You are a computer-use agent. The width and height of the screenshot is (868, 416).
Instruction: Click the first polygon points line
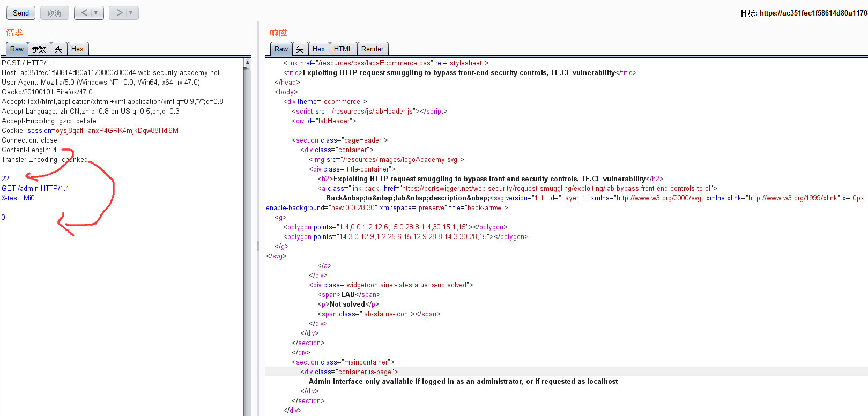395,227
